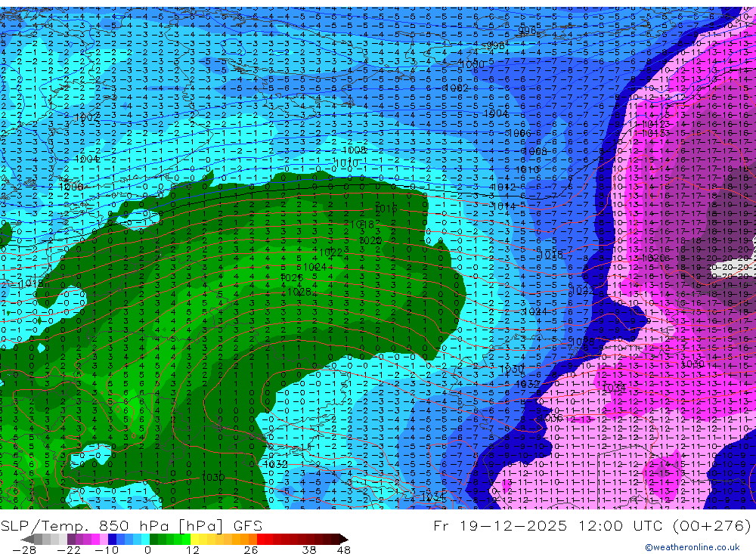Image resolution: width=756 pixels, height=554 pixels.
Task: Click the '1015' isobar label at the map's left edge
Action: tap(31, 283)
